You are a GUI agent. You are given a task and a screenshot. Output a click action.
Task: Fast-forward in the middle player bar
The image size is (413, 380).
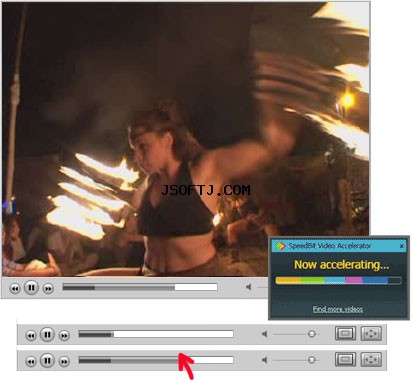click(64, 335)
